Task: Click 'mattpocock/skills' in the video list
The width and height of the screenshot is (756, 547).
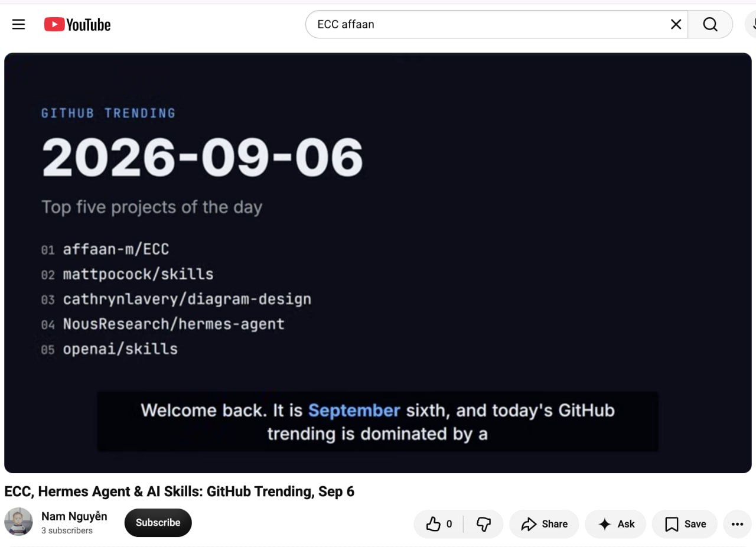Action: pyautogui.click(x=138, y=274)
